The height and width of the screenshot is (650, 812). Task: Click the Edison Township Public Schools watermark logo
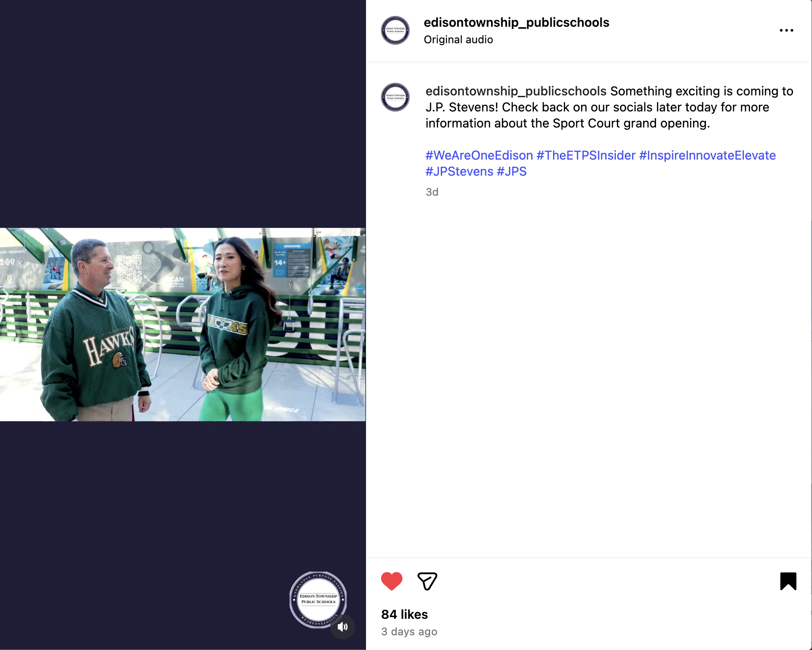point(318,600)
